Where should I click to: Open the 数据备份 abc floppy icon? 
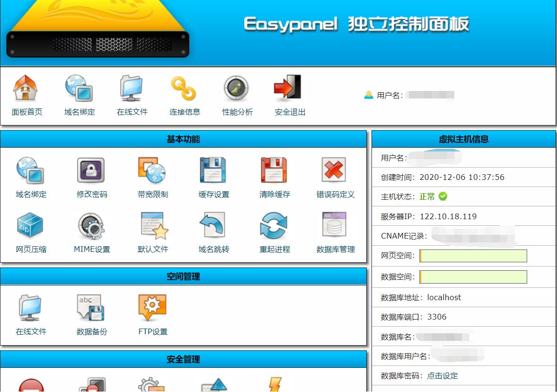click(91, 308)
